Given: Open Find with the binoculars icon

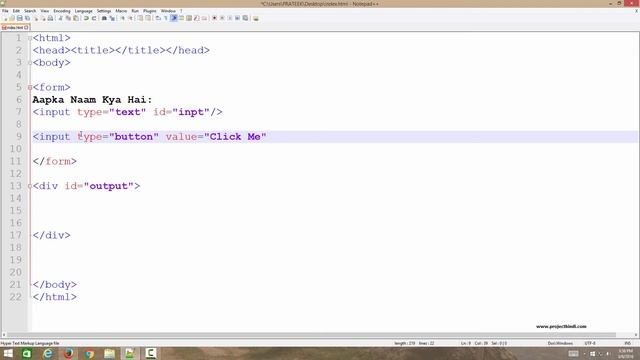Looking at the screenshot, I should click(104, 18).
